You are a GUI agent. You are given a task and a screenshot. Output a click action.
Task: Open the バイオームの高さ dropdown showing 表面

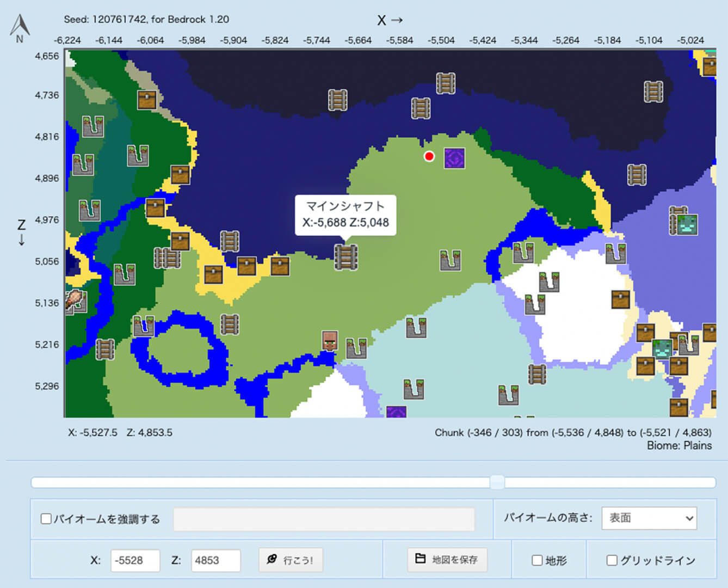(x=649, y=518)
